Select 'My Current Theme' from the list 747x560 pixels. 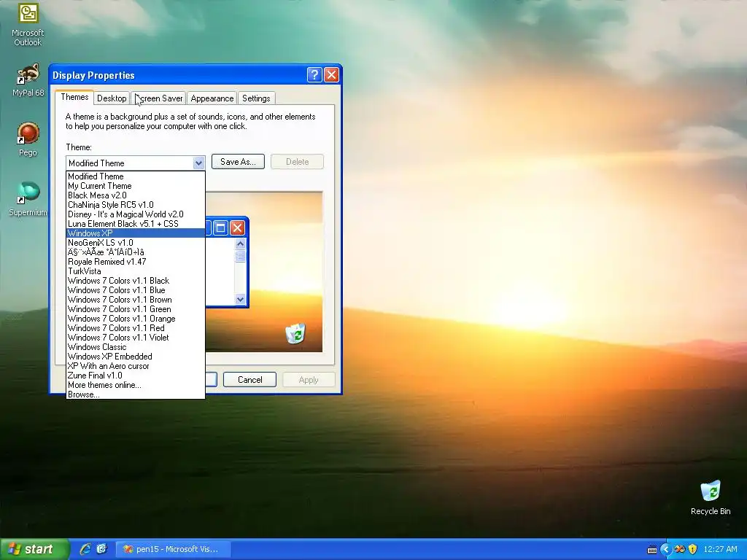pyautogui.click(x=136, y=186)
